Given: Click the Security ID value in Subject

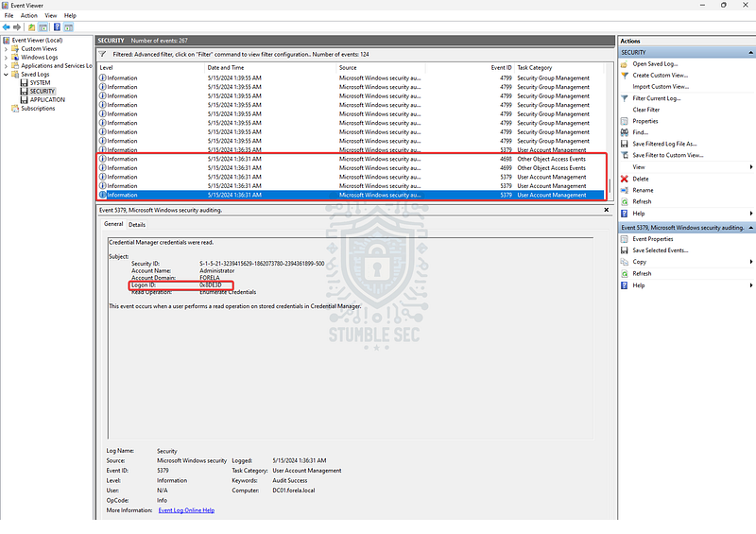Looking at the screenshot, I should click(x=262, y=264).
